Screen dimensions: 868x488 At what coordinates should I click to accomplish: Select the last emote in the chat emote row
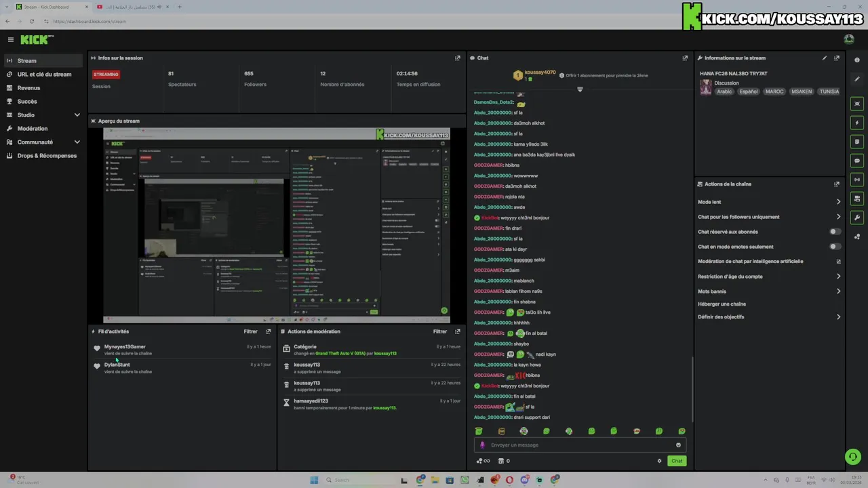[x=682, y=431]
